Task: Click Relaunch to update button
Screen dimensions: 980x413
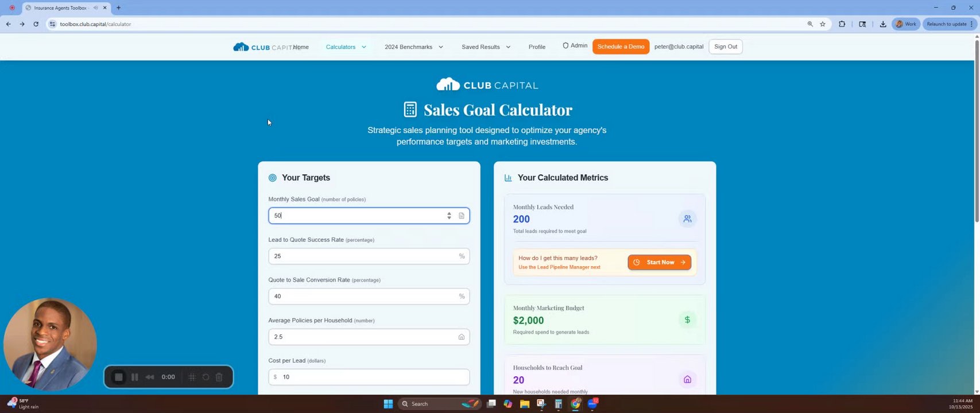Action: click(x=950, y=24)
